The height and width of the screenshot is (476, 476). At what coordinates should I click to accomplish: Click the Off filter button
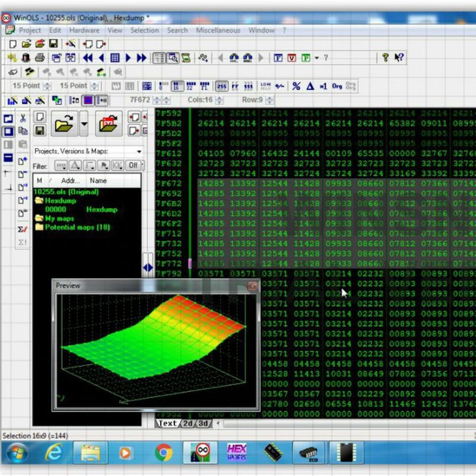(133, 165)
